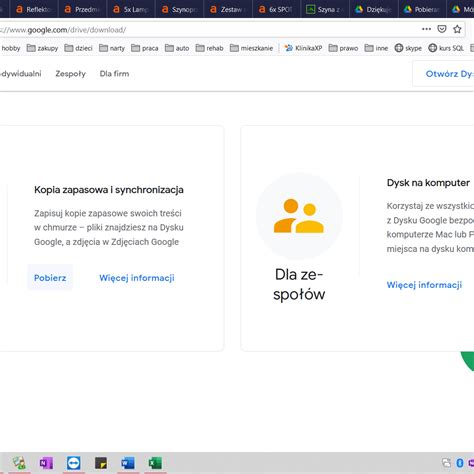The width and height of the screenshot is (474, 474).
Task: Switch to the Dziękuję Google Drive tab
Action: click(374, 9)
